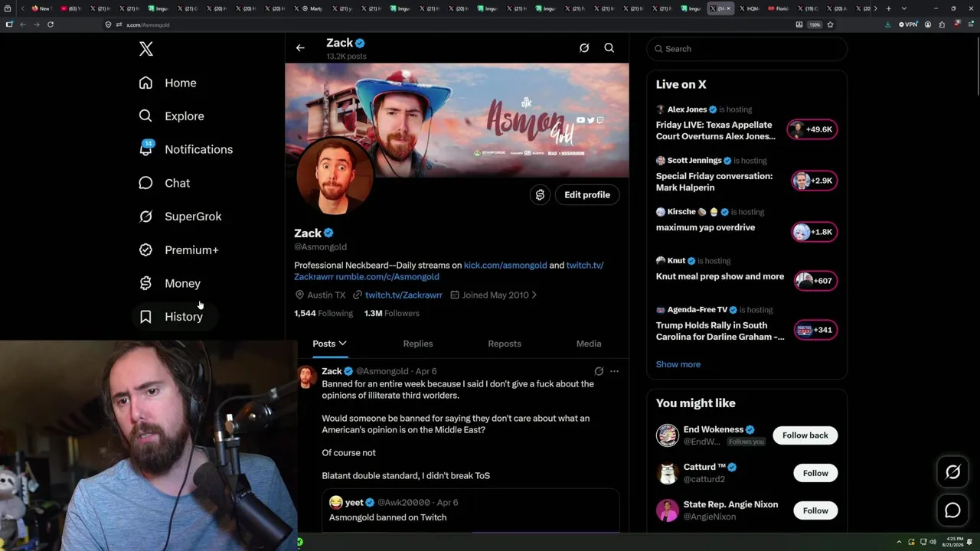Open End Wokeness profile avatar
980x551 pixels.
tap(668, 435)
